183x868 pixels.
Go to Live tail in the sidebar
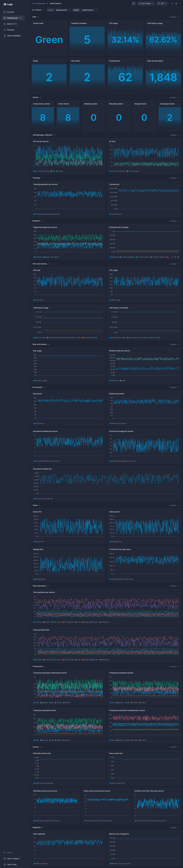point(10,12)
